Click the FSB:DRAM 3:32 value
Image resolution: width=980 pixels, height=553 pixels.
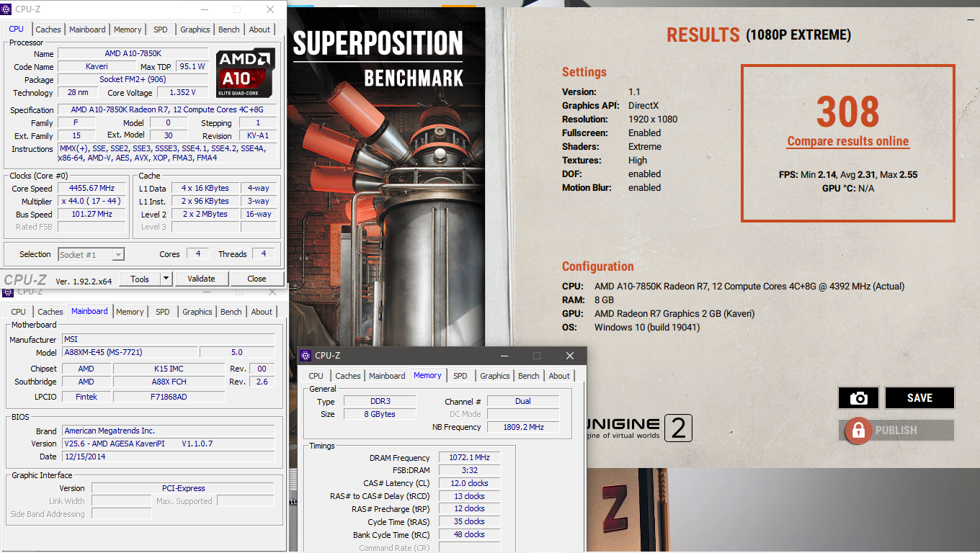pos(469,471)
